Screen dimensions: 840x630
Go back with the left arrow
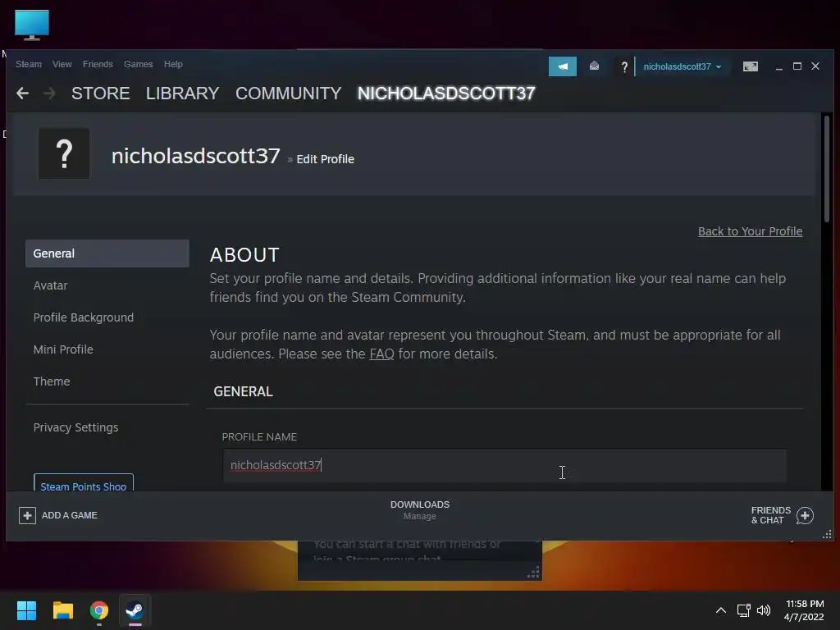[x=22, y=94]
